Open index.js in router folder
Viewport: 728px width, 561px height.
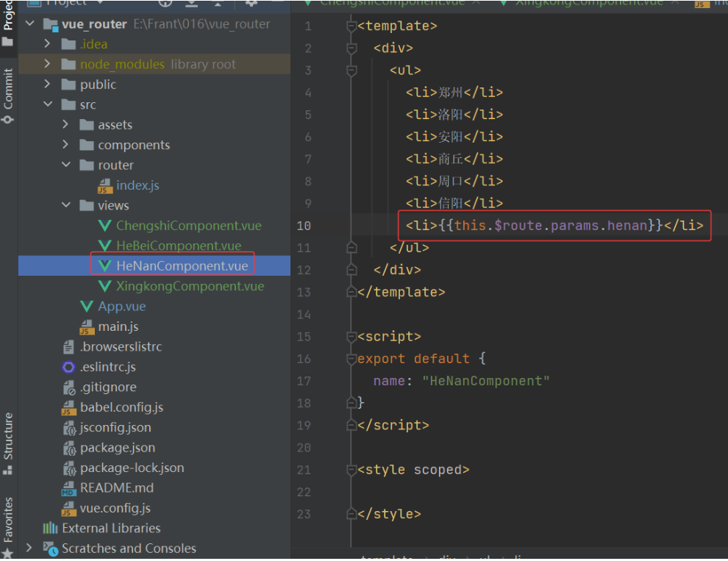[138, 185]
